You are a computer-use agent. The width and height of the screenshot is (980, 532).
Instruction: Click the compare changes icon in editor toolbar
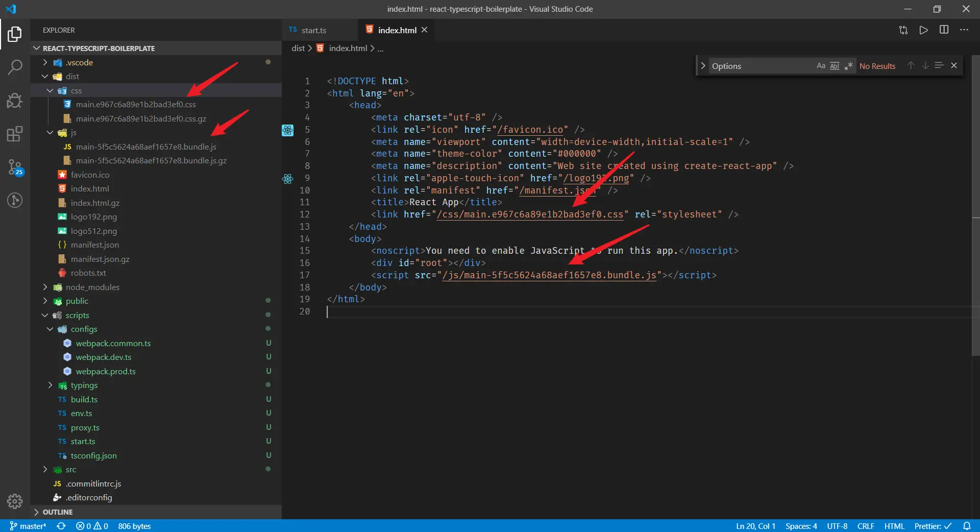(x=903, y=30)
